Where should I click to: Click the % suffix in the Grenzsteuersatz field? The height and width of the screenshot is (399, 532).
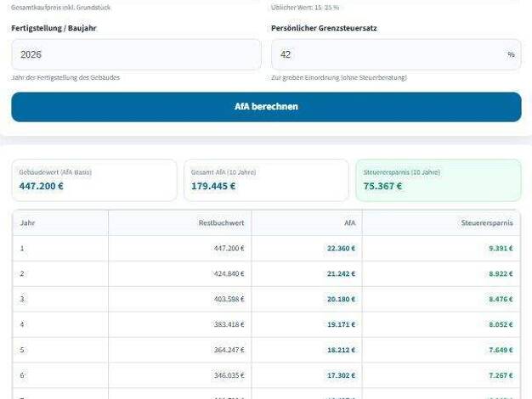[511, 54]
